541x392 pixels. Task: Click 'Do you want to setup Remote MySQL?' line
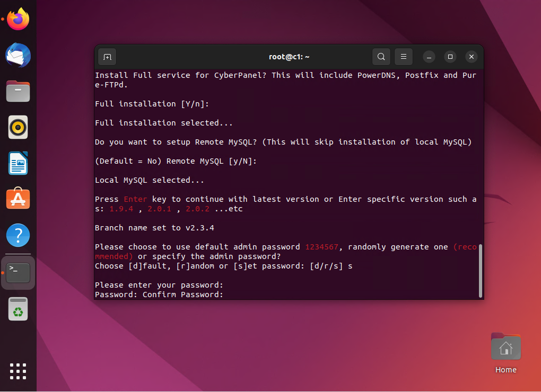[x=283, y=142]
